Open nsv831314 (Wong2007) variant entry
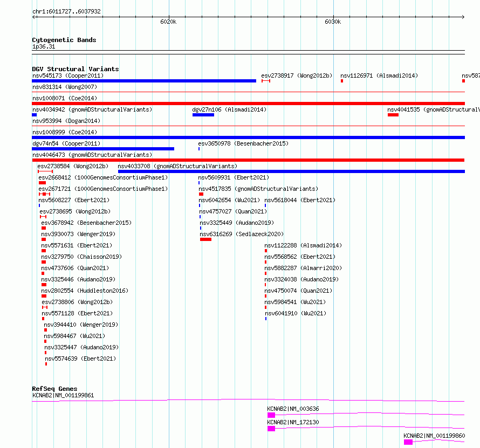Image resolution: width=480 pixels, height=448 pixels. tap(65, 87)
